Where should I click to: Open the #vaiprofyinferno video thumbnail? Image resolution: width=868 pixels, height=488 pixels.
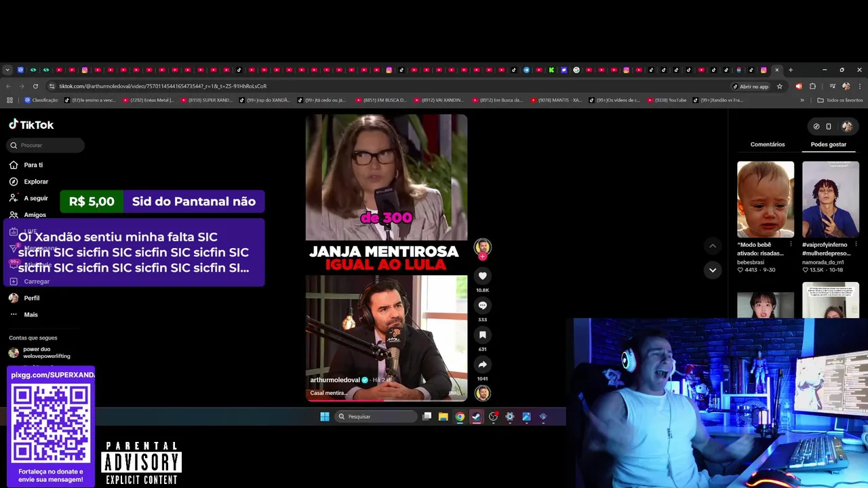tap(831, 199)
